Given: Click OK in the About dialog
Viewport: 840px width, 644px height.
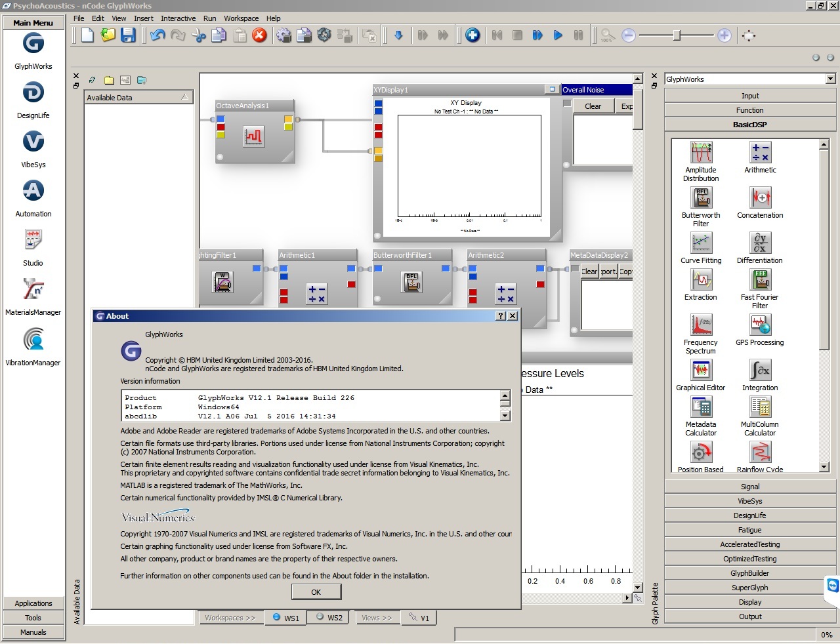Looking at the screenshot, I should (316, 592).
